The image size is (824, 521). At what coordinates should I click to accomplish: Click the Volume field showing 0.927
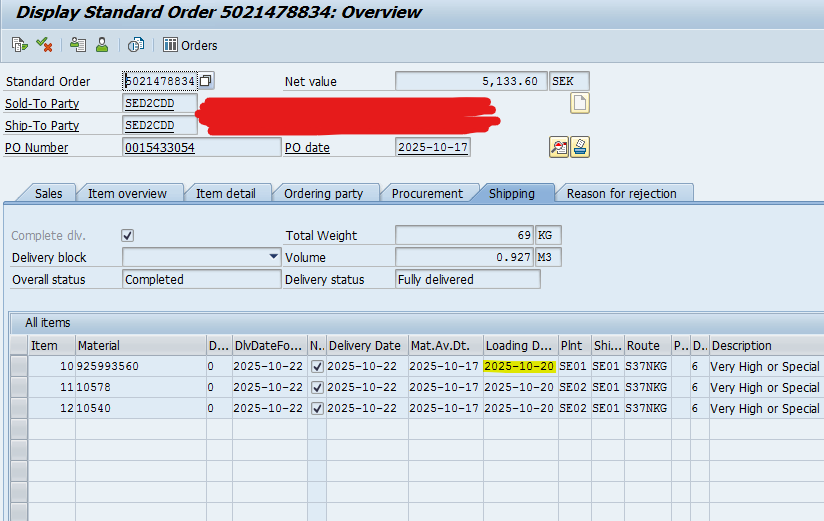[465, 257]
